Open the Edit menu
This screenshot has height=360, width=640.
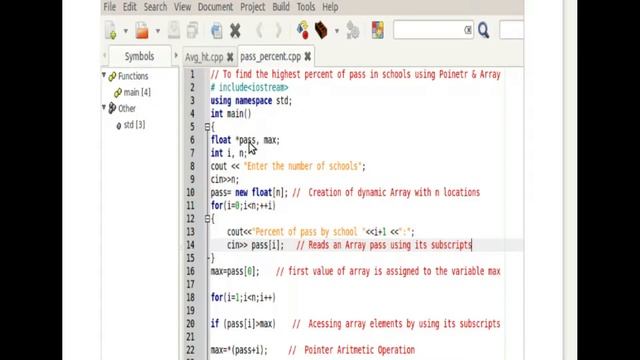(130, 7)
